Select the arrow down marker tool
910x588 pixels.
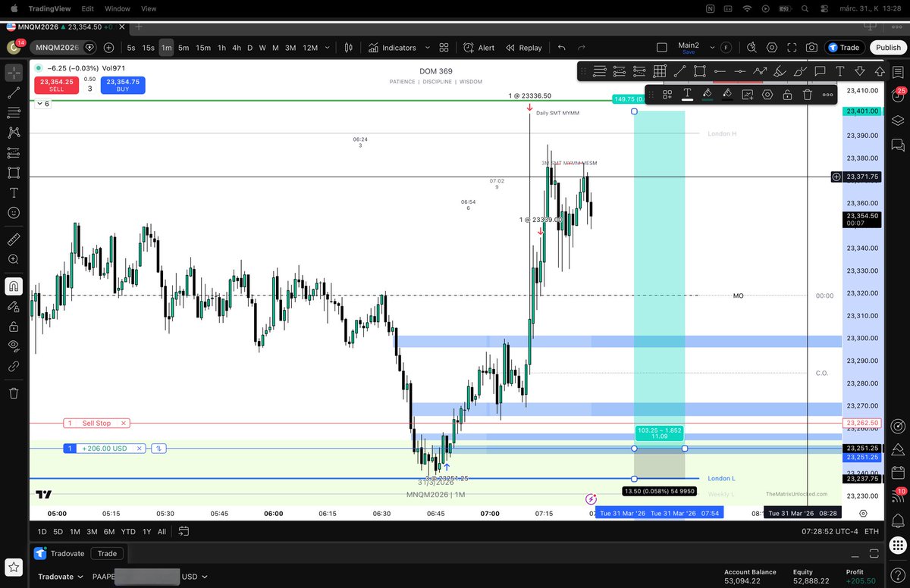coord(860,71)
